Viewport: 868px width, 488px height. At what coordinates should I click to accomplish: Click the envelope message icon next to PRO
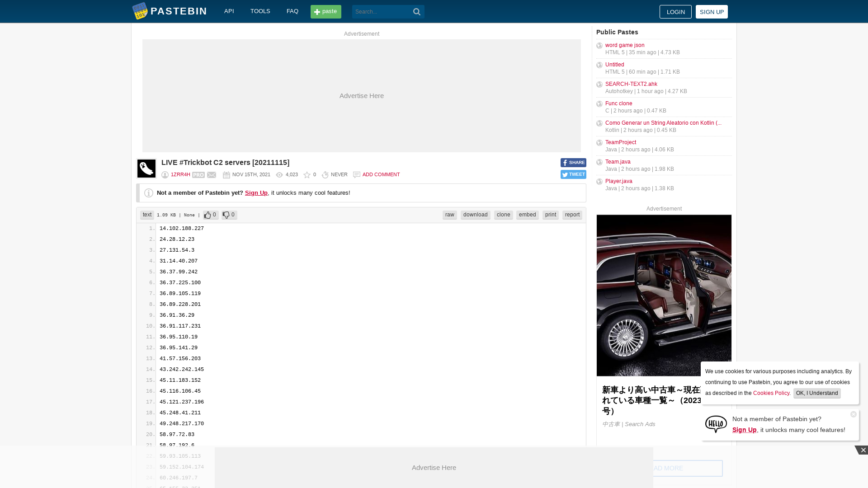click(212, 175)
